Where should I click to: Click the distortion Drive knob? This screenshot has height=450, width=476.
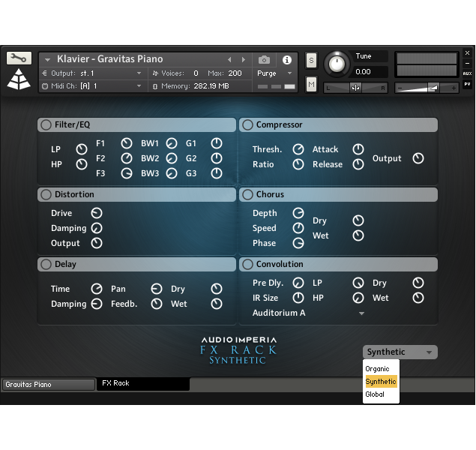pos(97,213)
